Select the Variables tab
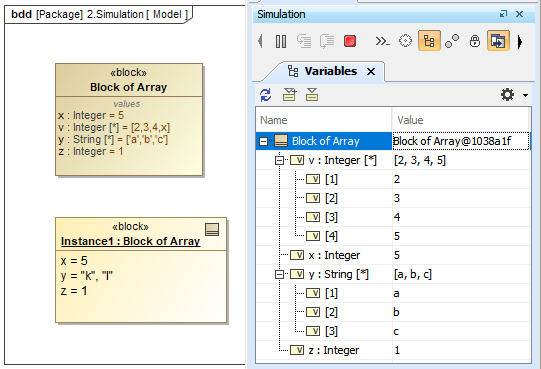The height and width of the screenshot is (369, 541). click(x=331, y=71)
